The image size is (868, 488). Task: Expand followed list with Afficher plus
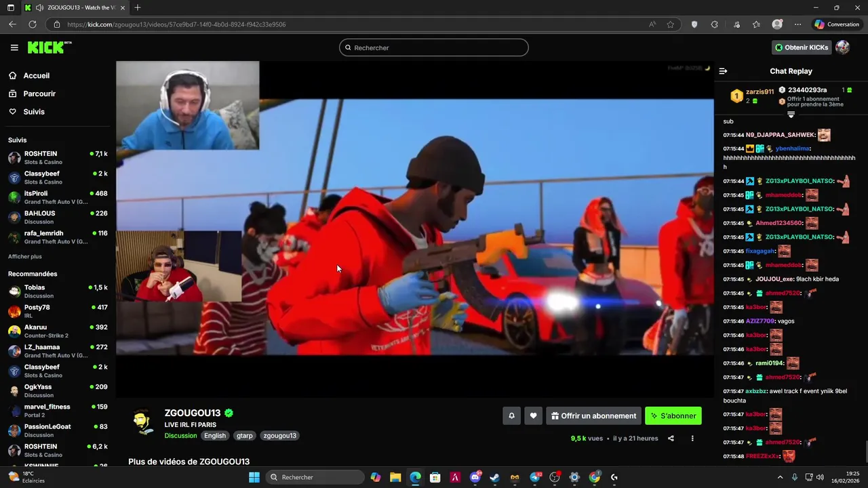click(x=25, y=257)
